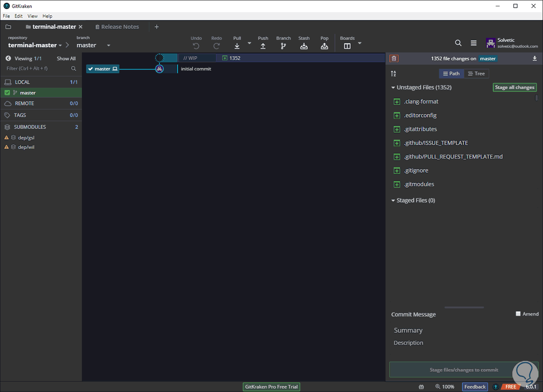Click the Undo icon in toolbar
This screenshot has height=392, width=543.
[196, 46]
